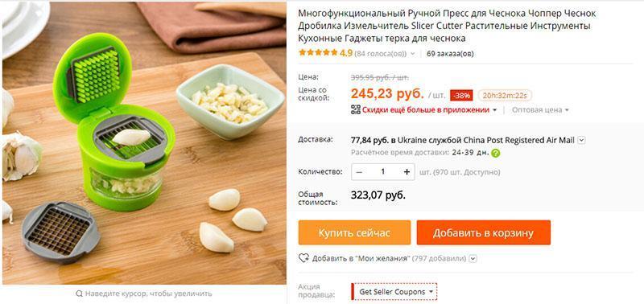Click the QR code icon for app discounts
644x304 pixels.
[x=356, y=109]
